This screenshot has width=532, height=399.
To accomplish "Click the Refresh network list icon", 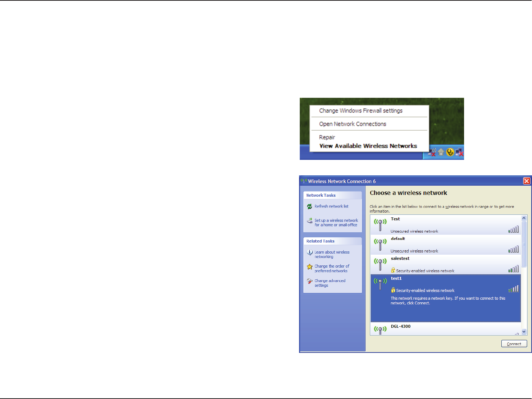I will (x=310, y=206).
